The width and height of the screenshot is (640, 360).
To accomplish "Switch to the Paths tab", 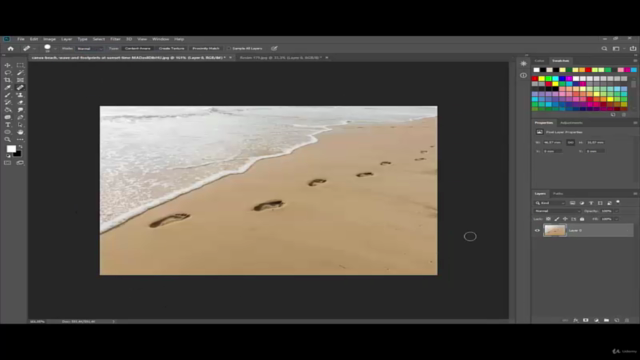I will point(558,194).
